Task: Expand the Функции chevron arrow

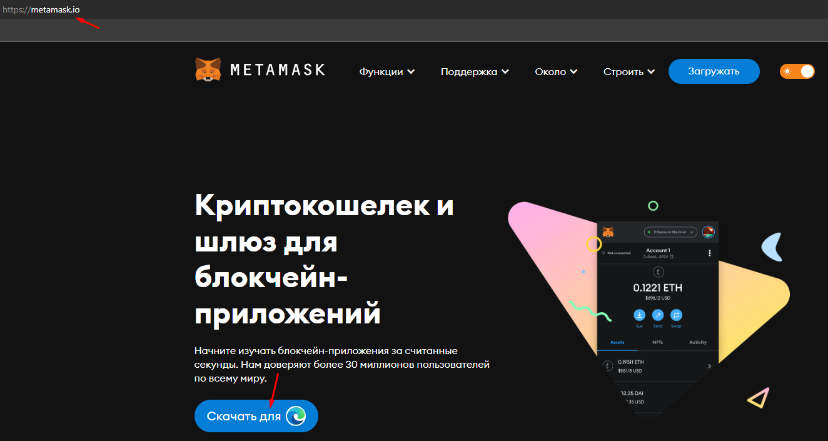Action: click(411, 72)
